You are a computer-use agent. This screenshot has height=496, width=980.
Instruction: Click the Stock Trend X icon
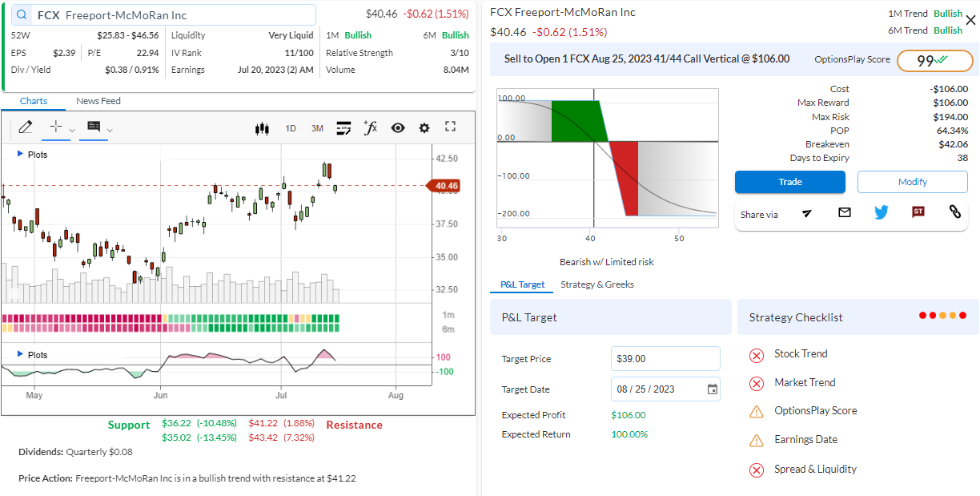757,355
